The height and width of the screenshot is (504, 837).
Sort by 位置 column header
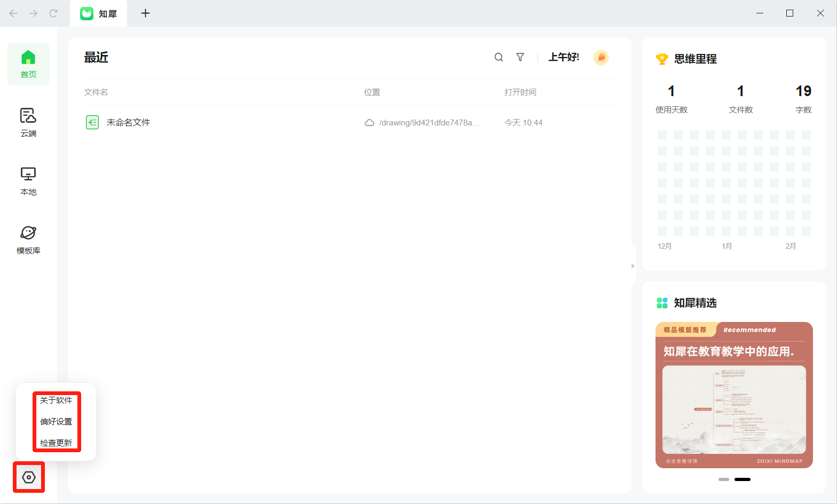coord(372,92)
